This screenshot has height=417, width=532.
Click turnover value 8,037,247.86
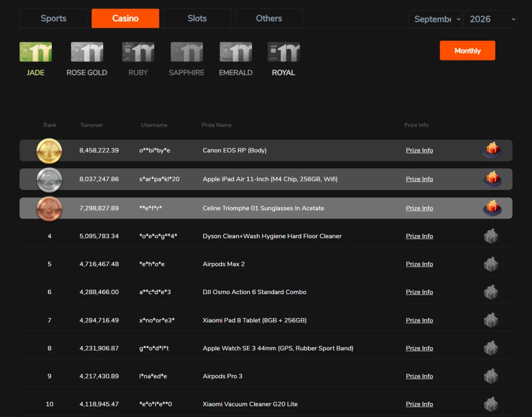coord(99,179)
